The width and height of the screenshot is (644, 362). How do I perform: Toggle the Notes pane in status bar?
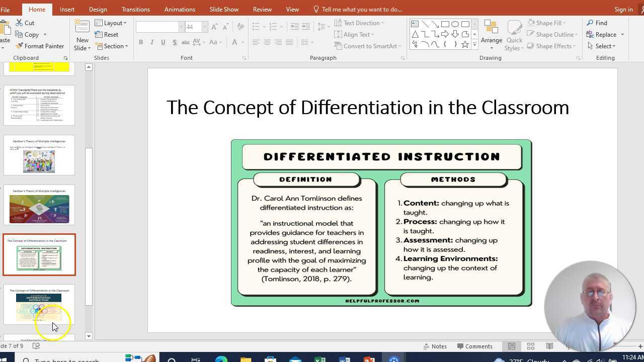tap(435, 346)
